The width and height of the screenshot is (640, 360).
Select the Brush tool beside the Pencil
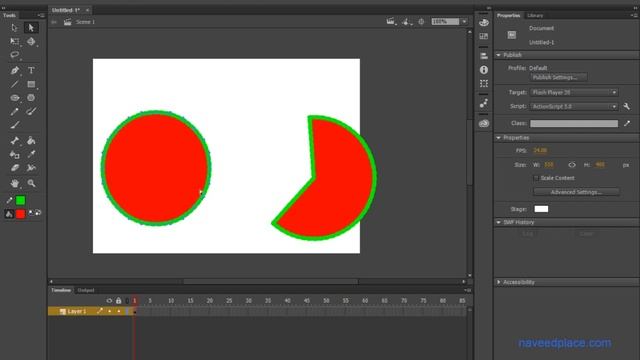[31, 111]
